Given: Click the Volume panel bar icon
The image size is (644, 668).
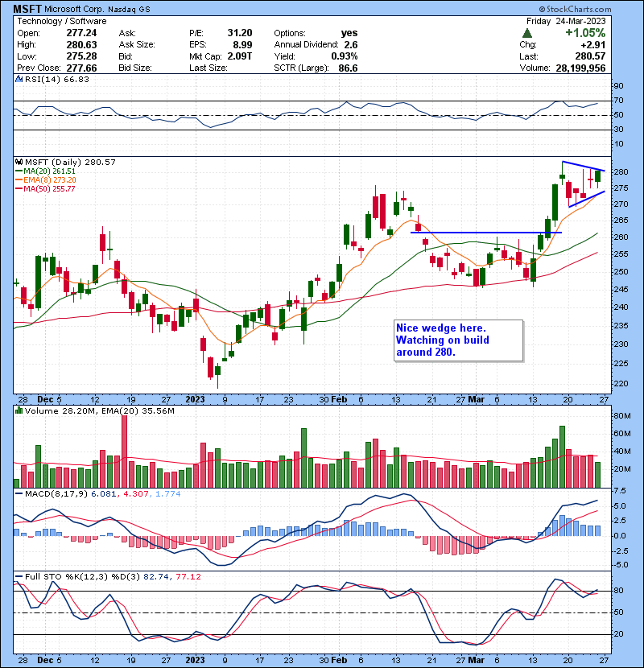Looking at the screenshot, I should pos(19,410).
